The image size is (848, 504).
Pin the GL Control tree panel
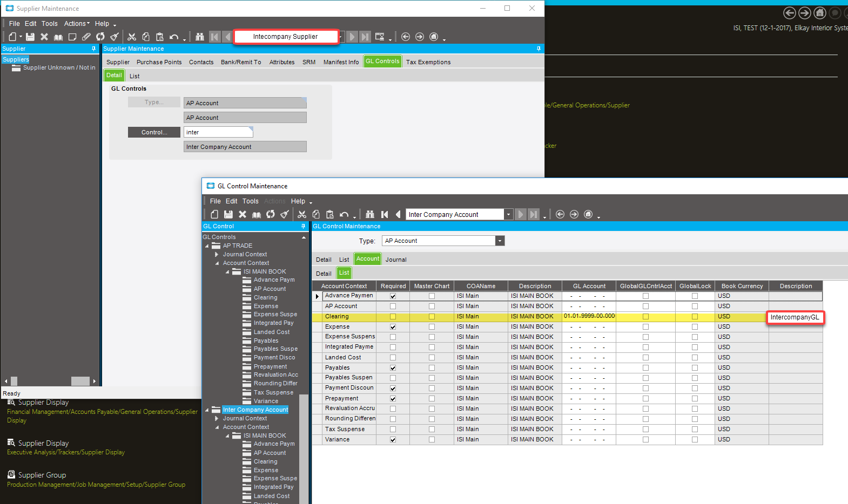click(303, 226)
